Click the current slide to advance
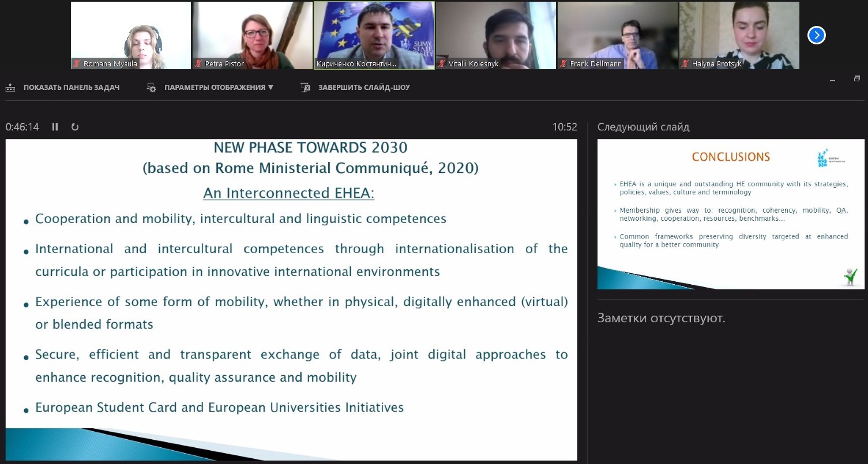Image resolution: width=868 pixels, height=464 pixels. (291, 300)
